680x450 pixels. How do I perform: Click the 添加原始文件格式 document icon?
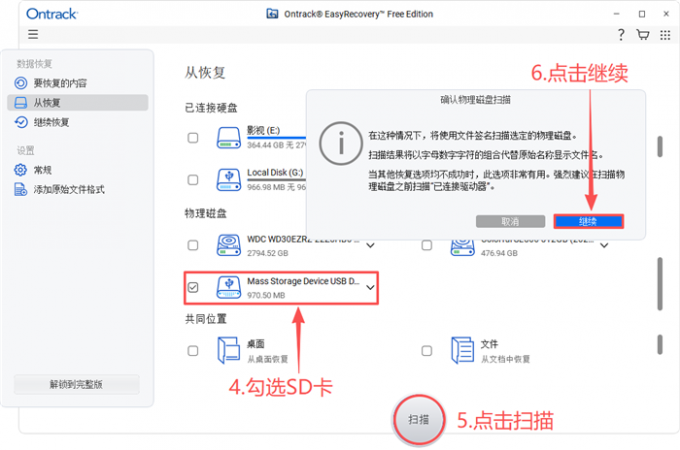20,189
